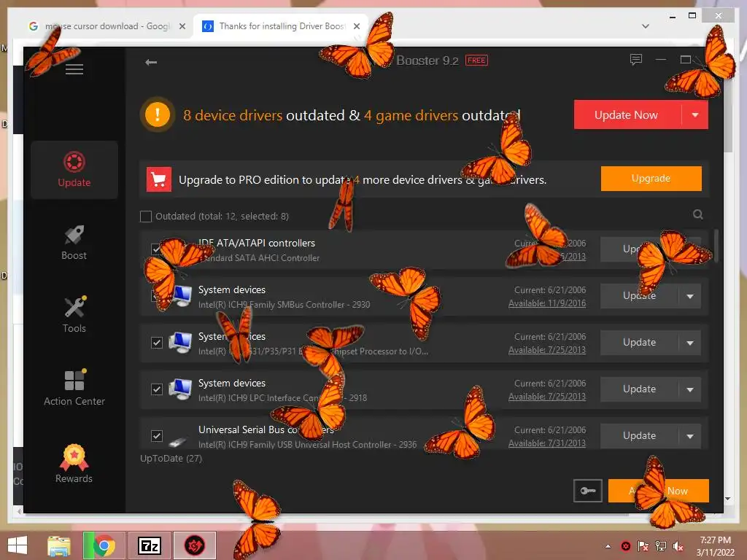Open the Tools section
This screenshot has height=560, width=747.
74,315
